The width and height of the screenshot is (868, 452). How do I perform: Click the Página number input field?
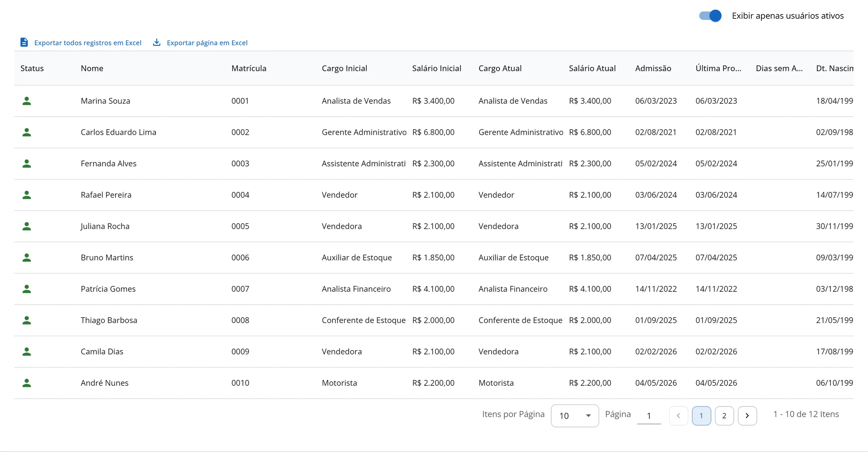tap(649, 416)
